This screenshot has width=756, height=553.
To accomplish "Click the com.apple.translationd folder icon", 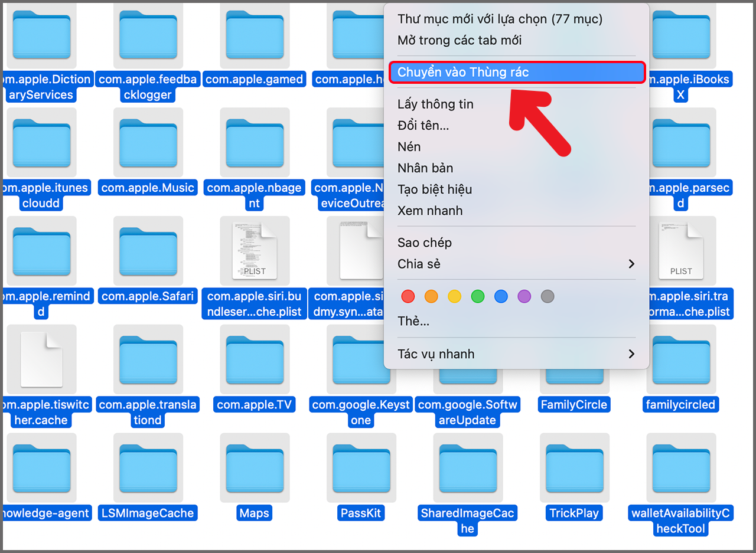I will pos(148,359).
